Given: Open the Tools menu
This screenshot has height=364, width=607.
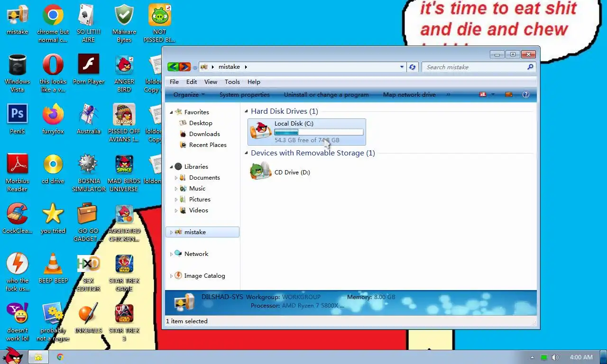Looking at the screenshot, I should 232,82.
